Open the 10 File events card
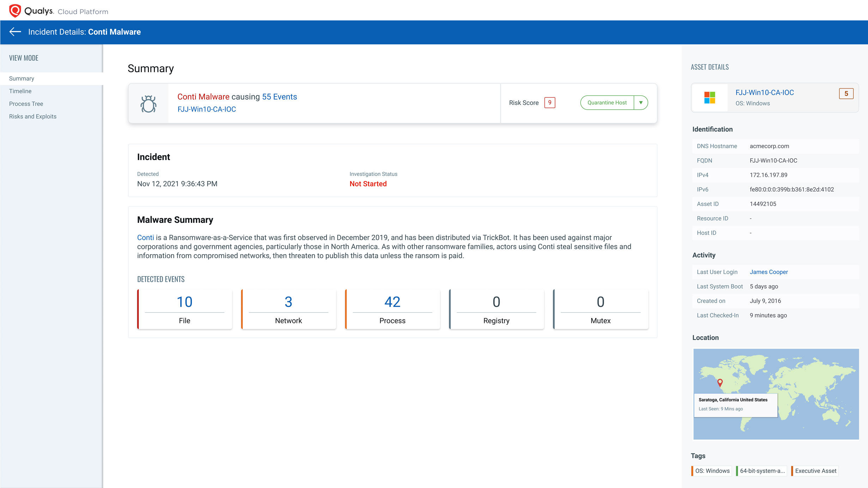 (185, 309)
